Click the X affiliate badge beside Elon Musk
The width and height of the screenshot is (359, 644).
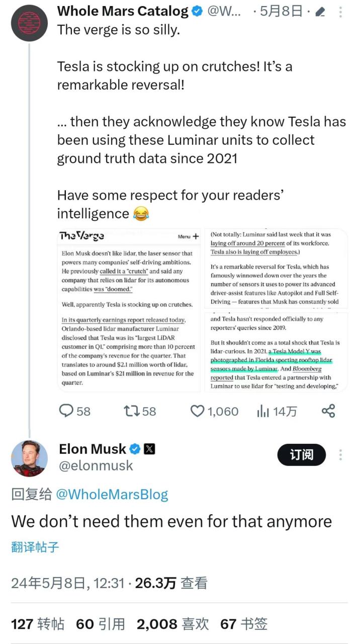click(149, 449)
